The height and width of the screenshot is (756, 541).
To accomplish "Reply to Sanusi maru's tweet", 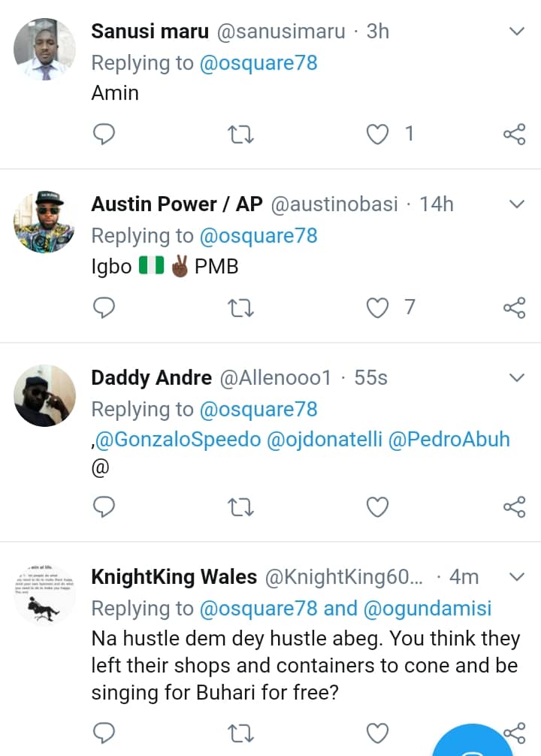I will click(104, 135).
